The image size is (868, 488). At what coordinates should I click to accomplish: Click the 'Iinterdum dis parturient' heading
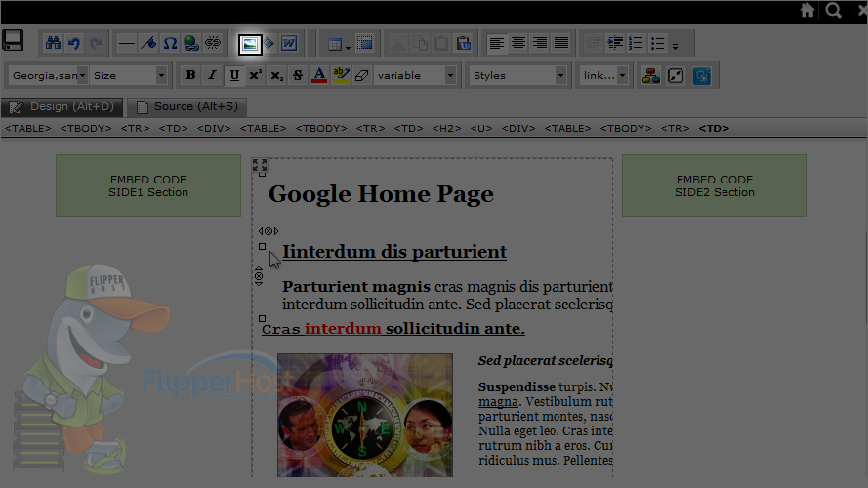pos(394,252)
